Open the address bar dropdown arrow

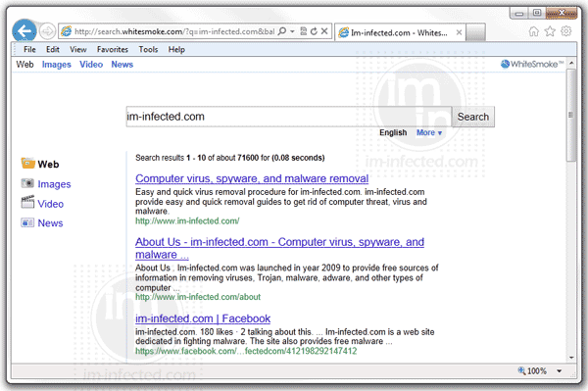coord(292,31)
